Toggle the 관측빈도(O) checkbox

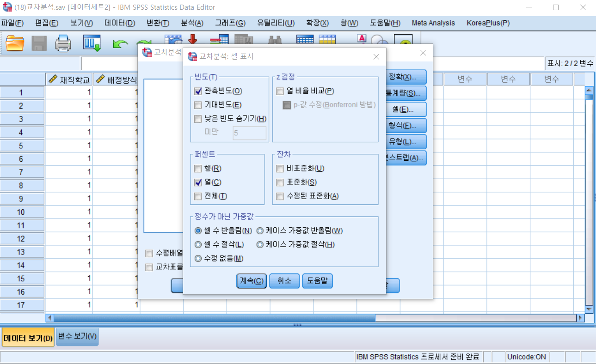pos(198,91)
